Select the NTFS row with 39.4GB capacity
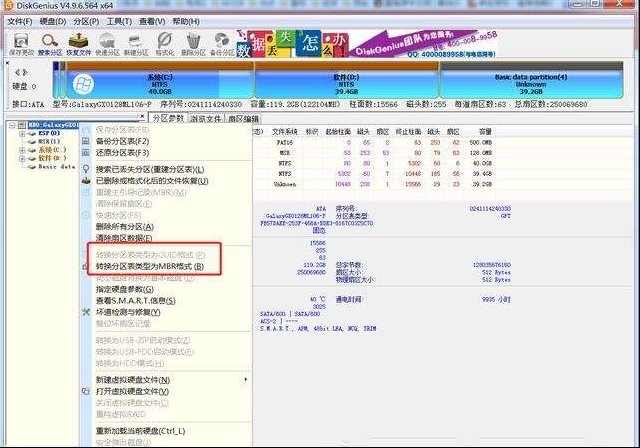640x448 pixels. (x=373, y=174)
